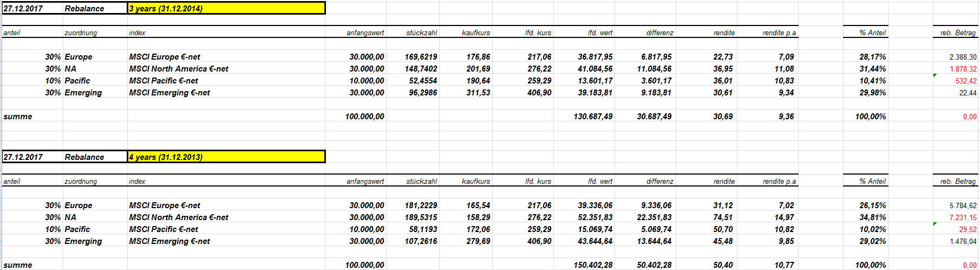Select rendite value 36,95
The height and width of the screenshot is (270, 980).
[723, 69]
